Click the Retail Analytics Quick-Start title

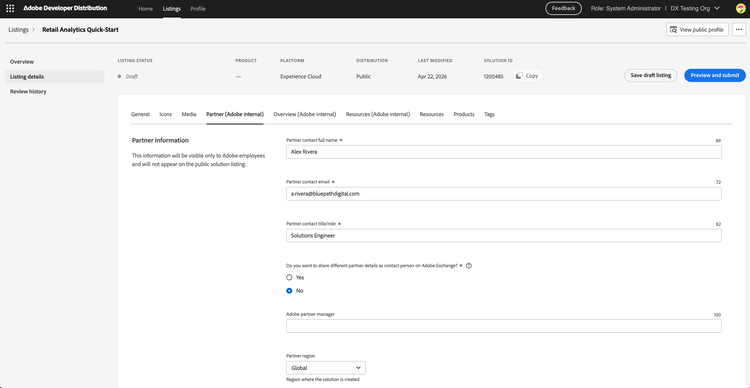(80, 30)
